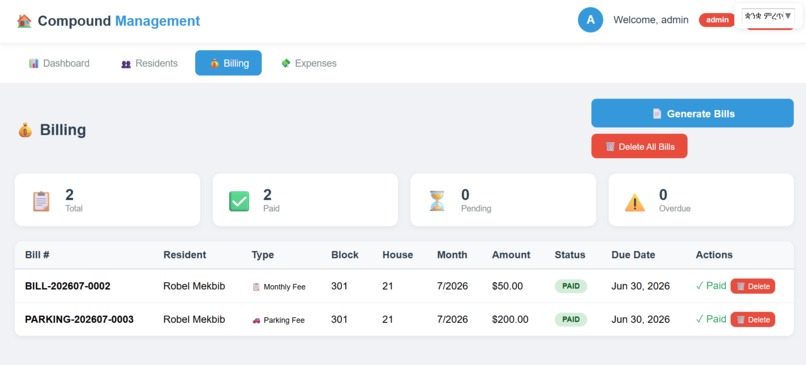Click the document icon in Generate Bills
Screen dimensions: 806x365
pyautogui.click(x=657, y=114)
